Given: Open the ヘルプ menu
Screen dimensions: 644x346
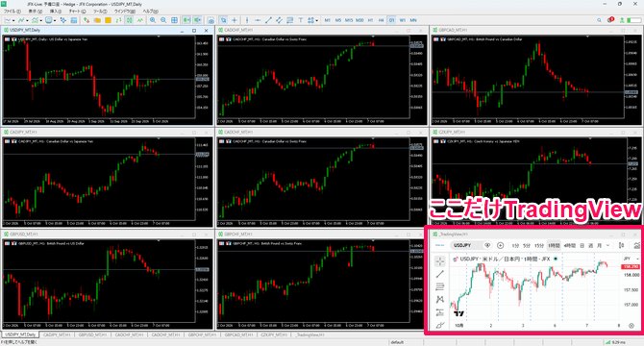Looking at the screenshot, I should [150, 12].
